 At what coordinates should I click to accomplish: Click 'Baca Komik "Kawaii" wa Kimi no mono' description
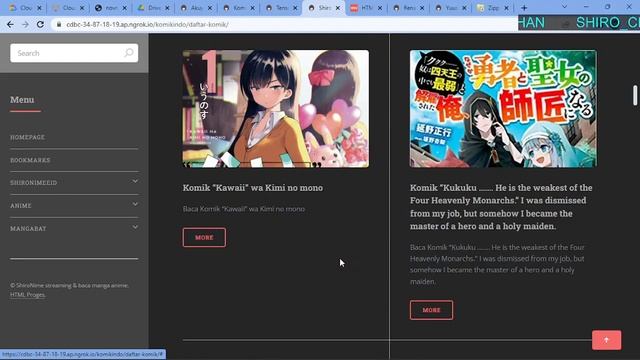coord(244,209)
